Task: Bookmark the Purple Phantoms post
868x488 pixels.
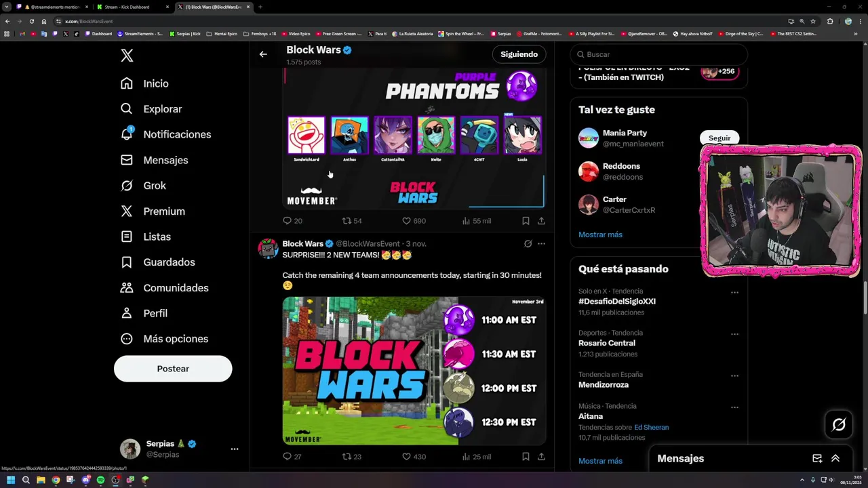Action: (526, 221)
